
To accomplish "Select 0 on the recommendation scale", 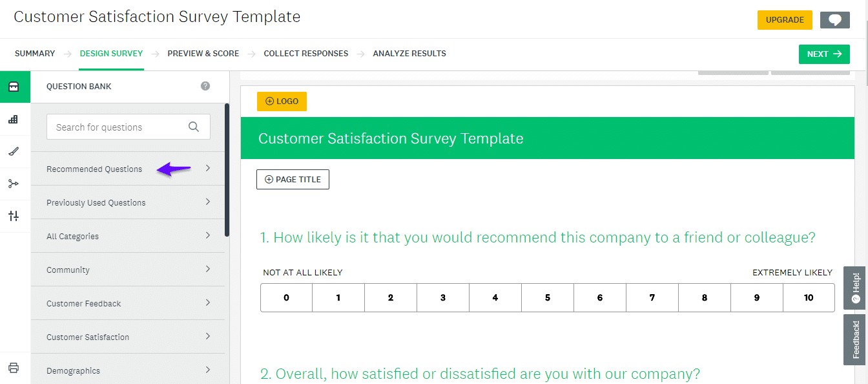I will point(286,297).
